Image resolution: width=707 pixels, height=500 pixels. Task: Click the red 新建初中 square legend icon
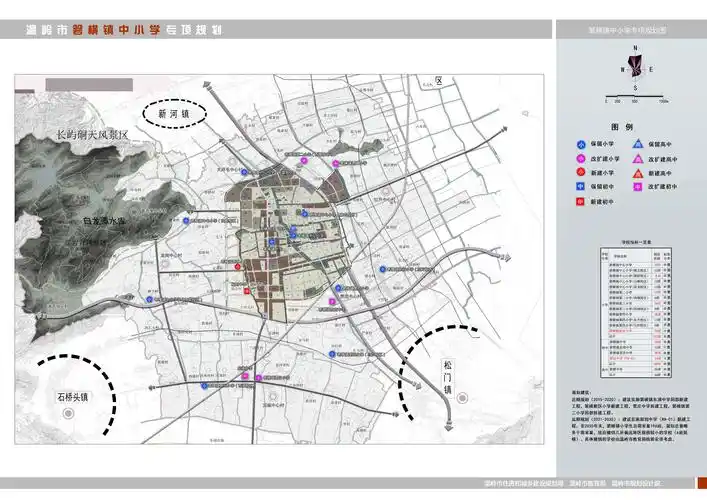pos(581,202)
